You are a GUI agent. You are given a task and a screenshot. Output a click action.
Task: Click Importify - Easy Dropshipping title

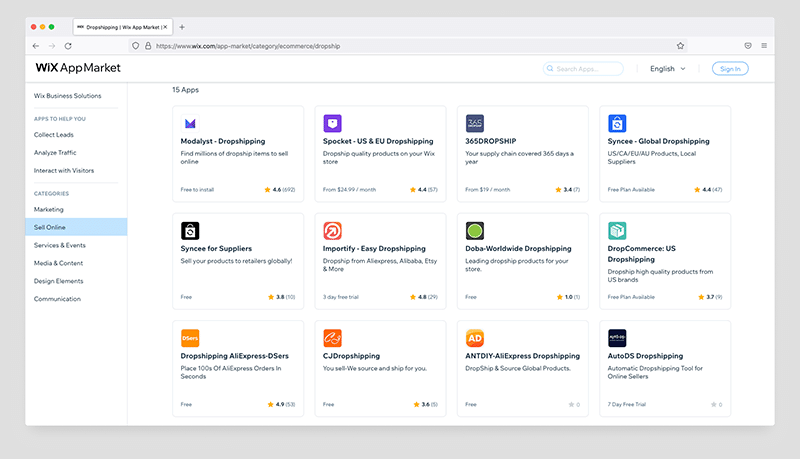coord(374,248)
